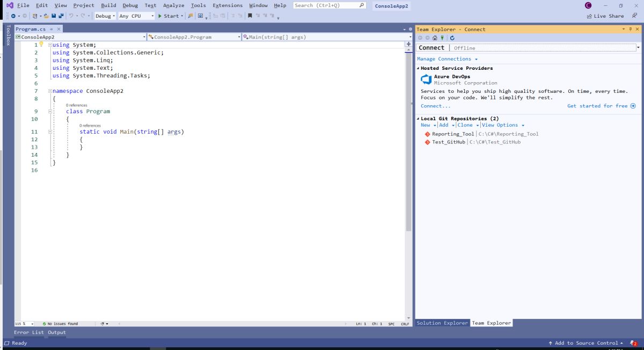Select the Reporting_Tool repository

481,134
